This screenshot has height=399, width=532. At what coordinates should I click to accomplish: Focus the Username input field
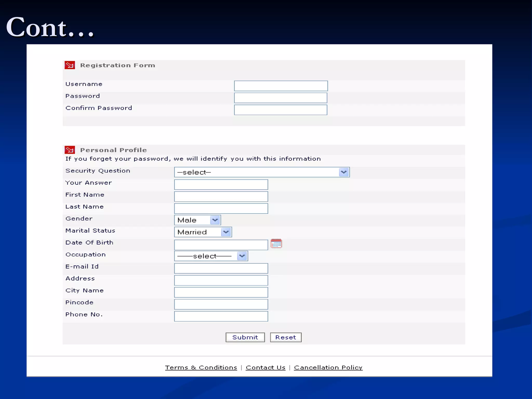click(281, 86)
